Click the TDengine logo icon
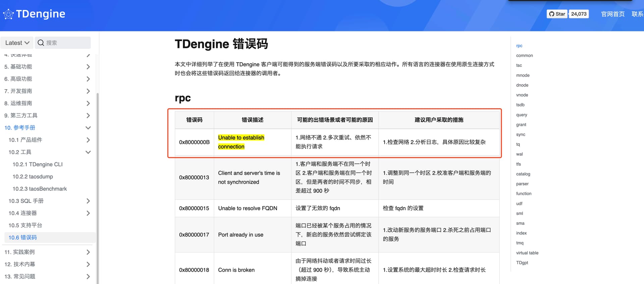644x284 pixels. click(x=8, y=14)
